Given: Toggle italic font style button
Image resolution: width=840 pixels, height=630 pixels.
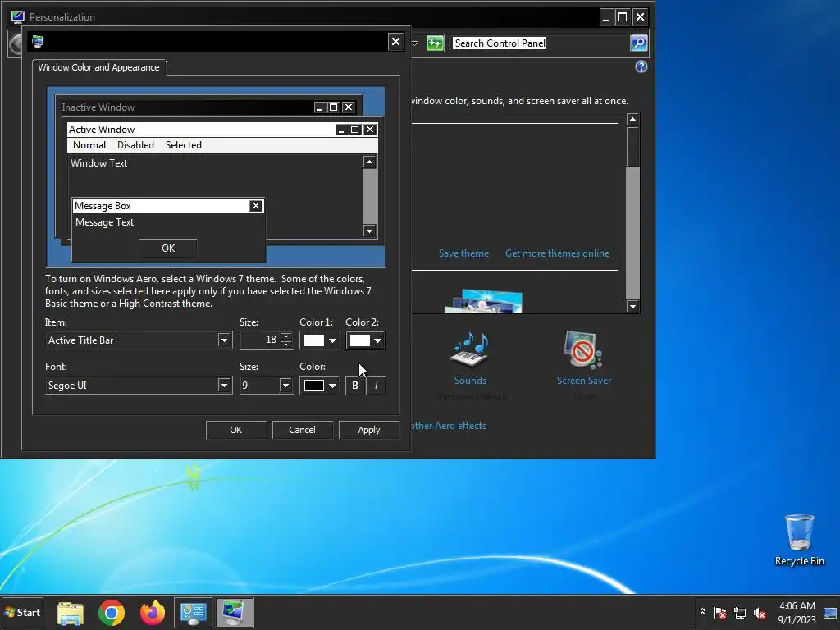Looking at the screenshot, I should (x=376, y=386).
